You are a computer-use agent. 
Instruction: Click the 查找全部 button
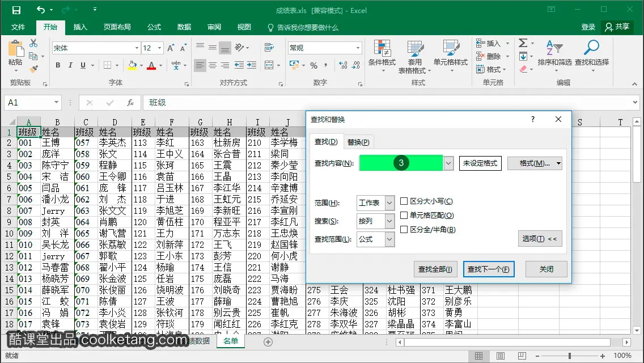[435, 269]
